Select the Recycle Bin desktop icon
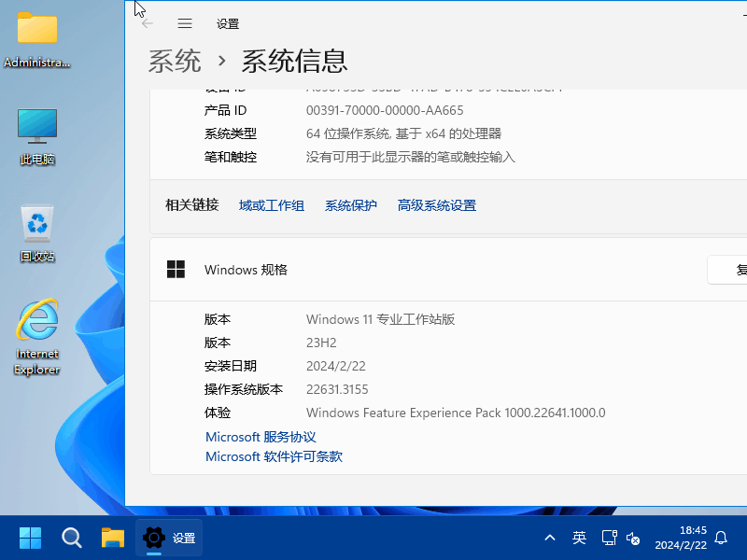 coord(37,233)
